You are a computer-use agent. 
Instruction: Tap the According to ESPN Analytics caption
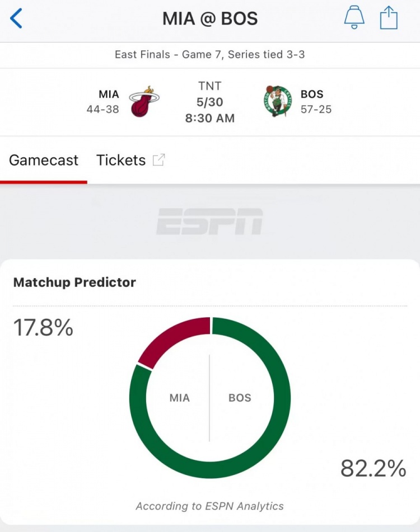(210, 506)
